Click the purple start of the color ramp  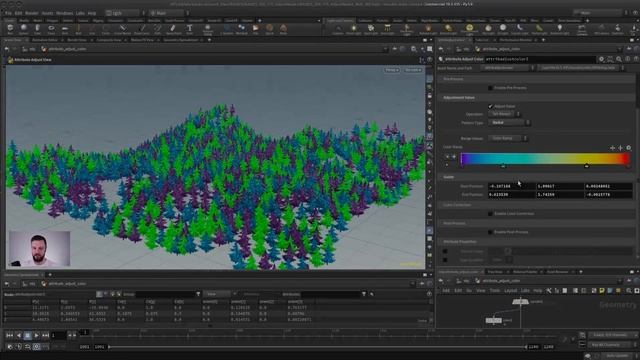point(462,158)
